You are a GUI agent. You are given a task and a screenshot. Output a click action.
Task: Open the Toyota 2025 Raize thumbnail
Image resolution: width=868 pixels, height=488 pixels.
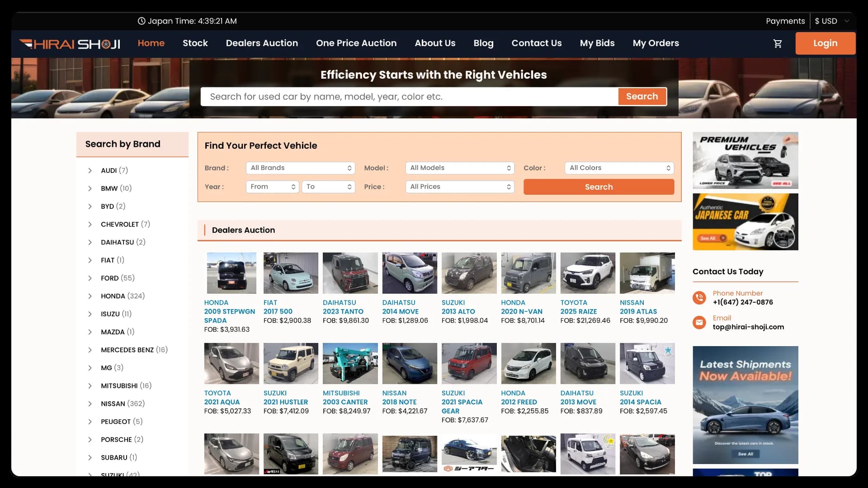tap(588, 273)
